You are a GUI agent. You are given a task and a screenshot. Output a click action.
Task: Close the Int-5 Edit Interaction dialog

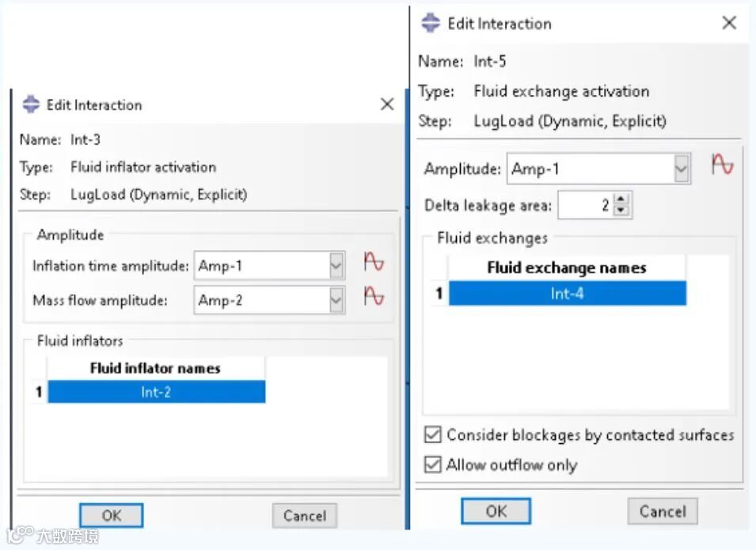[729, 23]
